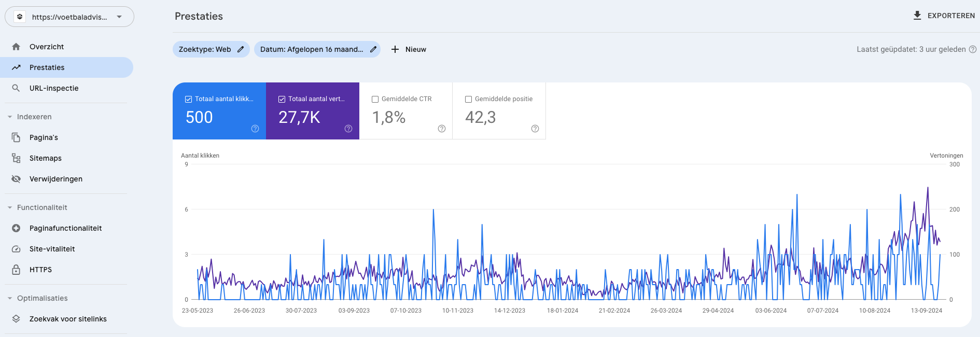Open the property selector dropdown arrow
The width and height of the screenshot is (980, 337).
[119, 17]
